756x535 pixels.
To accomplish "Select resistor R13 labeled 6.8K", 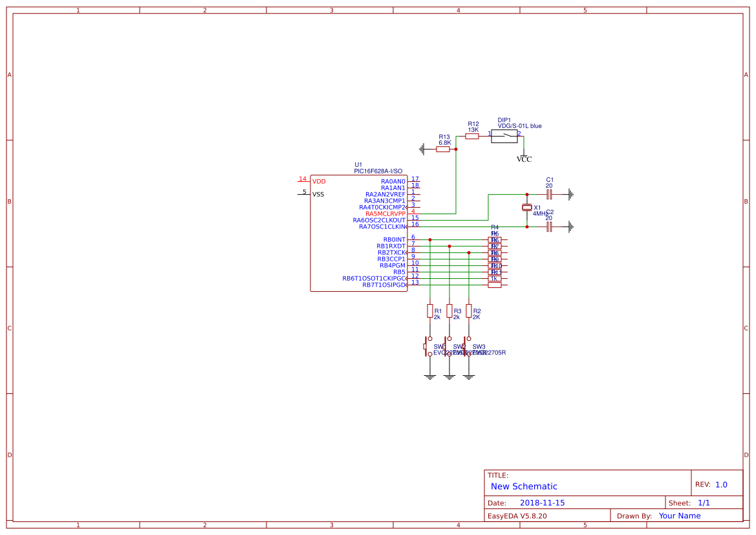I will pos(444,149).
